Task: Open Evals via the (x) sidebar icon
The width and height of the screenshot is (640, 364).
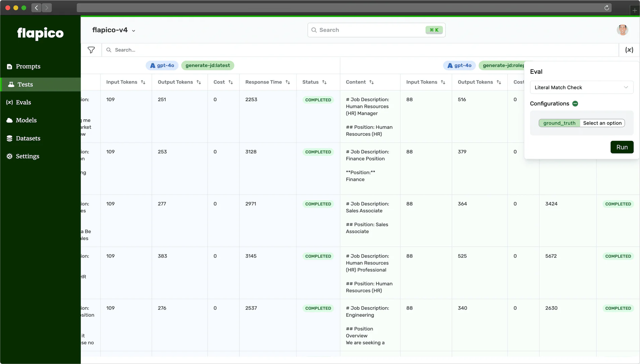Action: click(9, 102)
